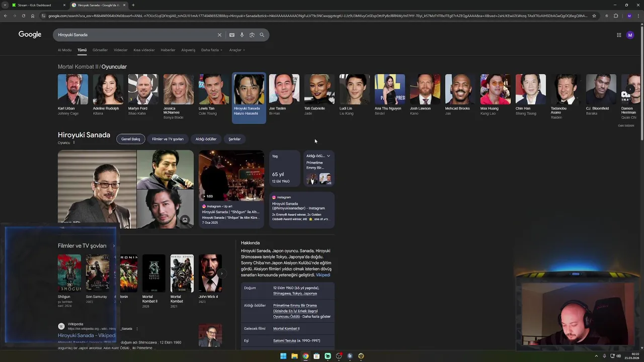
Task: Advance the film carousel with the arrow
Action: coord(221,274)
